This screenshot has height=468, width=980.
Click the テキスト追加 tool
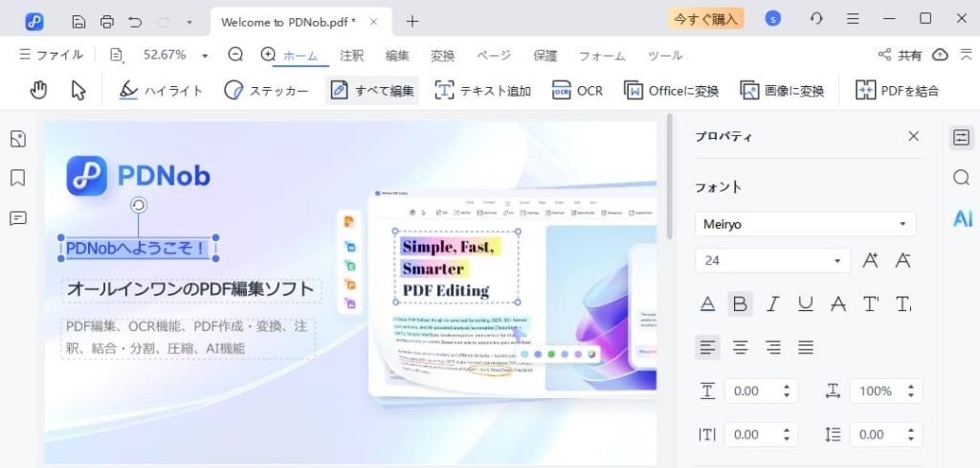coord(483,91)
